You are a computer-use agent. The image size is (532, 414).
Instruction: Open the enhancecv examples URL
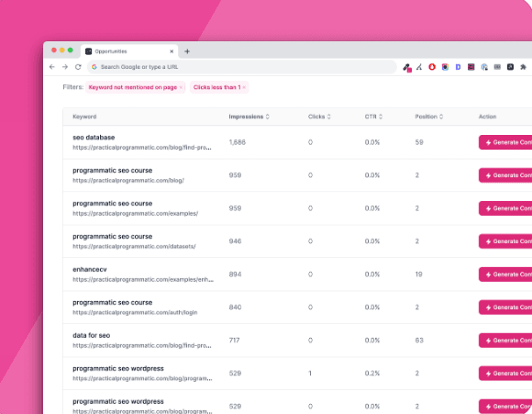(x=143, y=279)
